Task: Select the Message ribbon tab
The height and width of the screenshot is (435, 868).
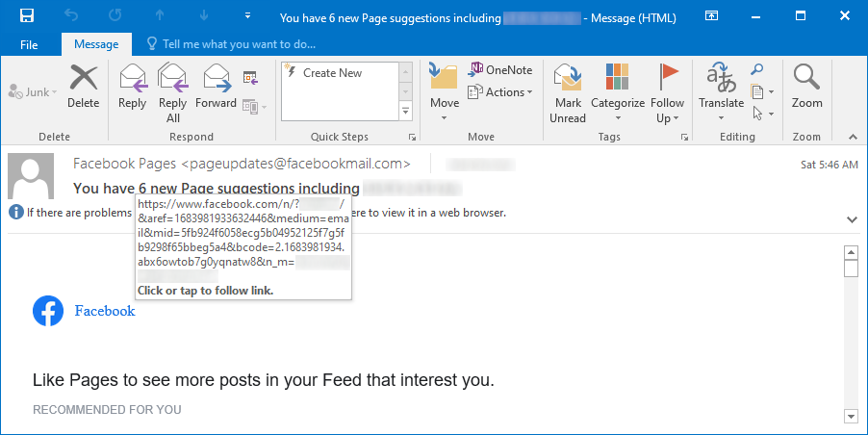Action: coord(96,44)
